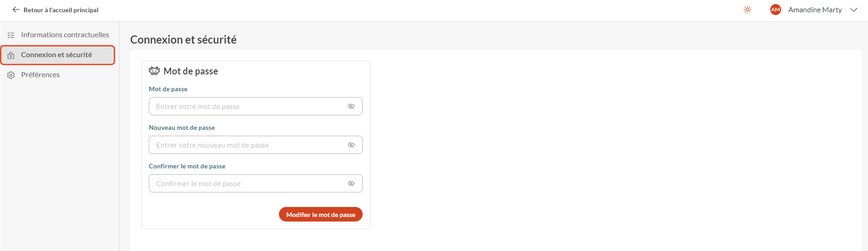Screen dimensions: 868x251
Task: Open the Amandine Marty user menu
Action: click(x=814, y=10)
